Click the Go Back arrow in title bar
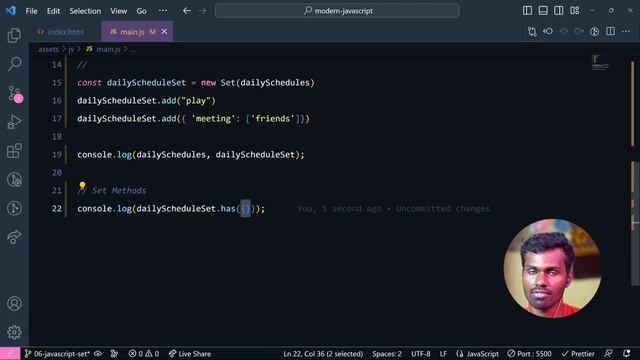The width and height of the screenshot is (640, 360). pos(187,11)
